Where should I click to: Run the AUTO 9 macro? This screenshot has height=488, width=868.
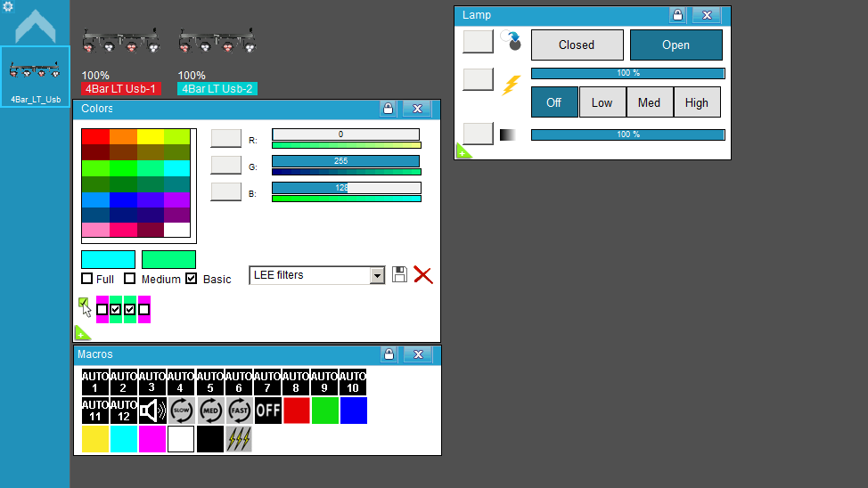(325, 382)
